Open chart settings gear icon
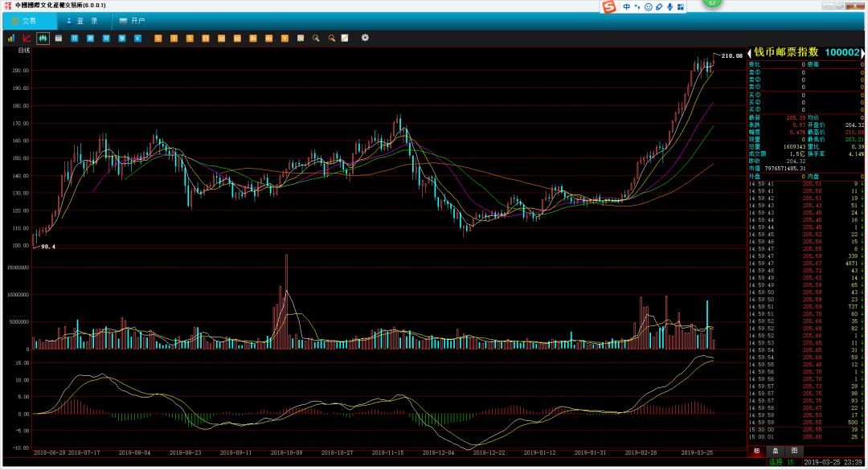The width and height of the screenshot is (868, 470). (x=365, y=38)
